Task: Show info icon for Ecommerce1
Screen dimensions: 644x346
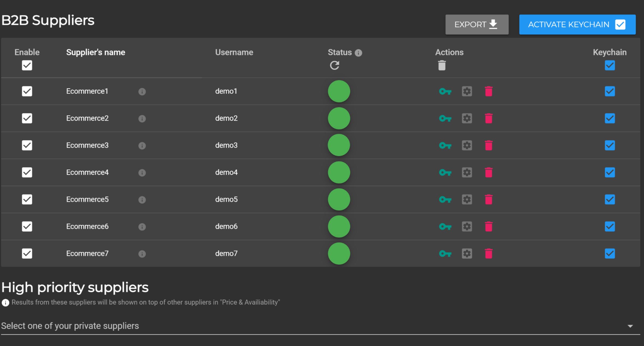Action: click(142, 92)
